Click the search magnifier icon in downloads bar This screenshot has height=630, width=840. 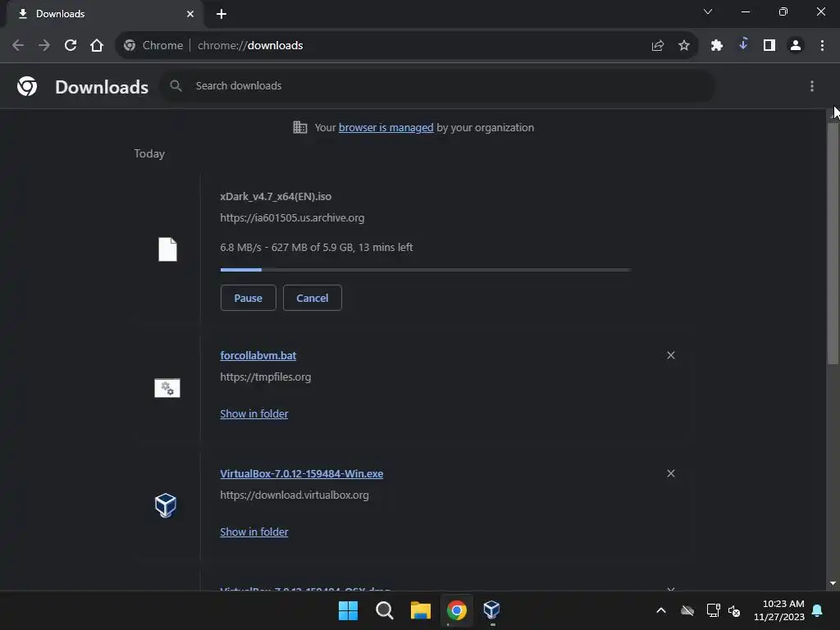tap(176, 85)
